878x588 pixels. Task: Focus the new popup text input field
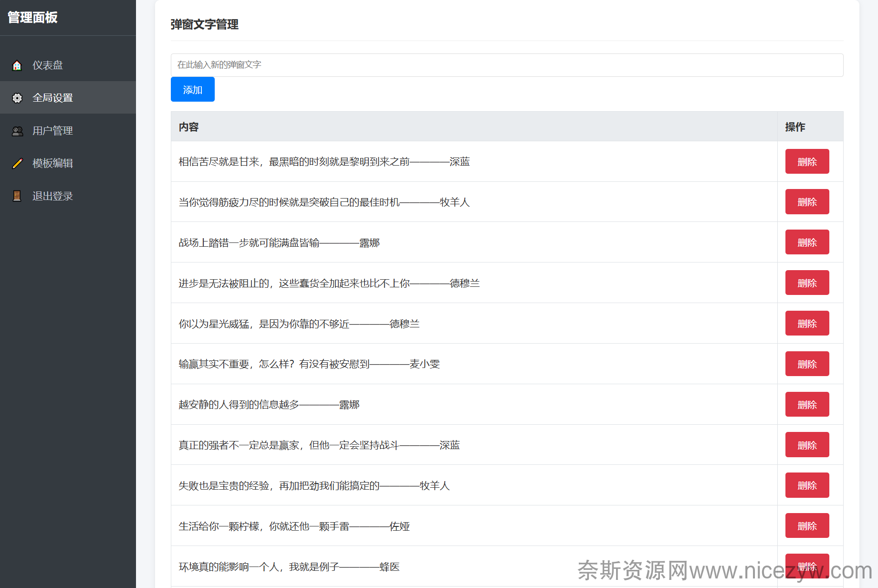pos(507,65)
